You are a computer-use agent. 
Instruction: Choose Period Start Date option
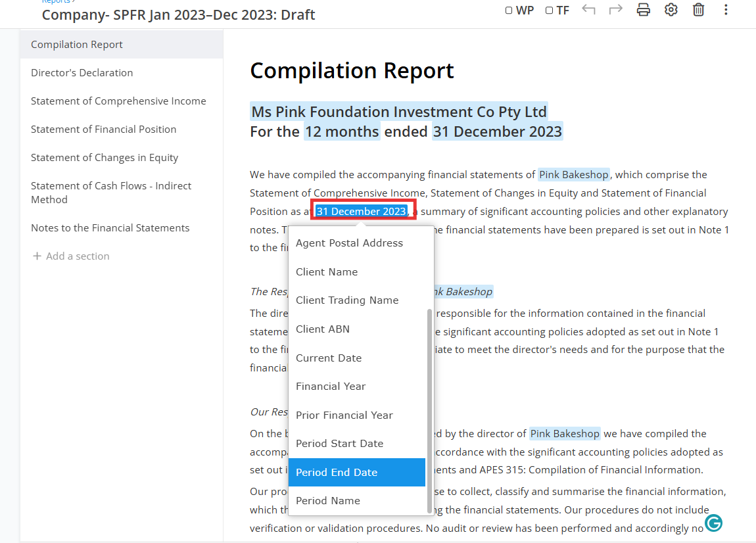click(357, 444)
